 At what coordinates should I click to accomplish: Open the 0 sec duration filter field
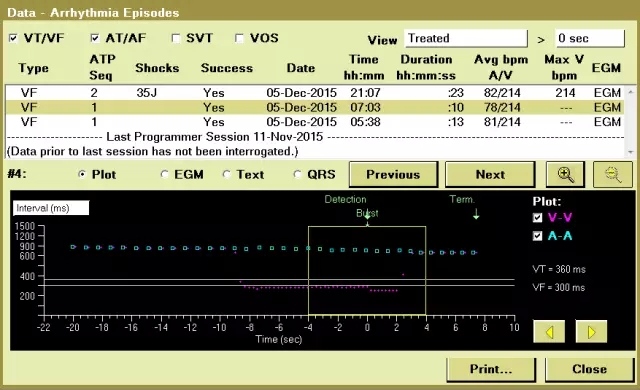590,38
